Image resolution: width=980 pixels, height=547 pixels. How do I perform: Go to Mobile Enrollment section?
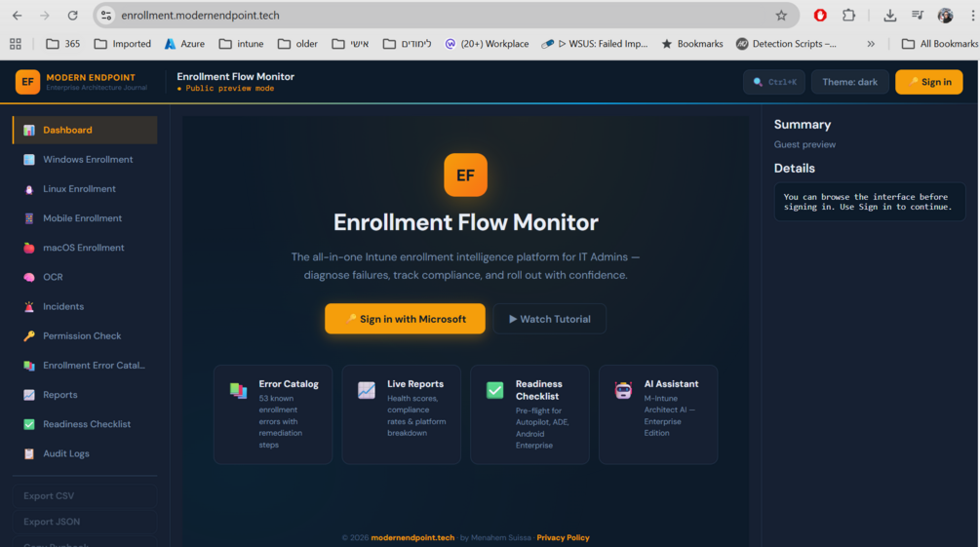tap(85, 218)
